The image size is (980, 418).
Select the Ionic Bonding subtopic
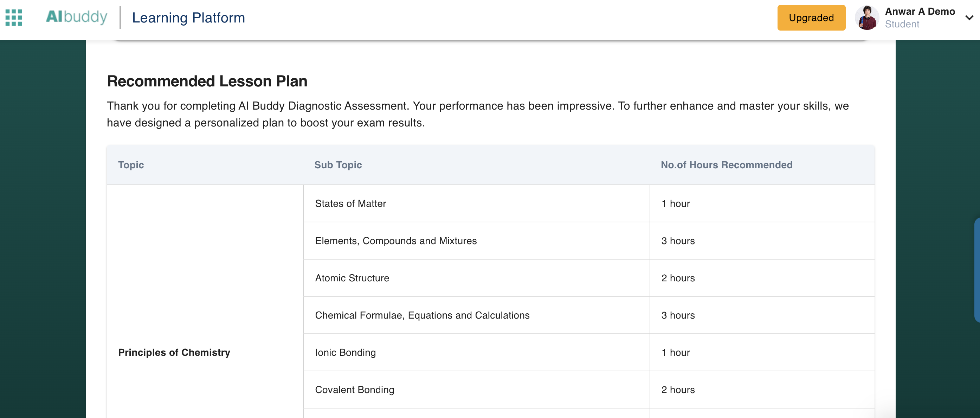345,352
